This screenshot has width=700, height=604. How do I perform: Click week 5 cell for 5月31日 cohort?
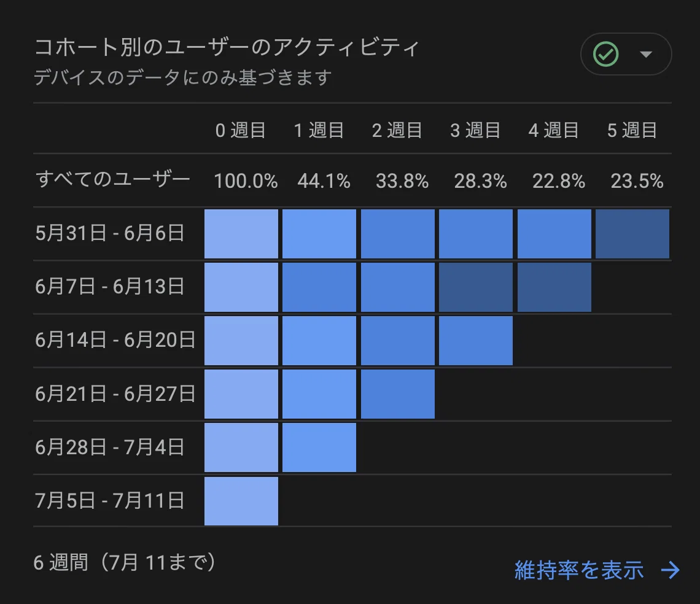(x=632, y=234)
